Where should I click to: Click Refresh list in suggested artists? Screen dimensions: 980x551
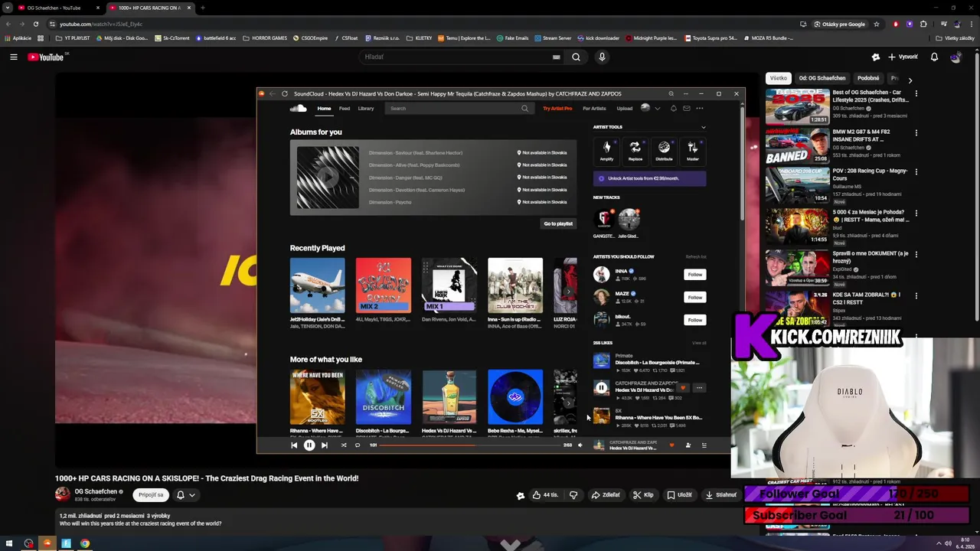click(696, 257)
